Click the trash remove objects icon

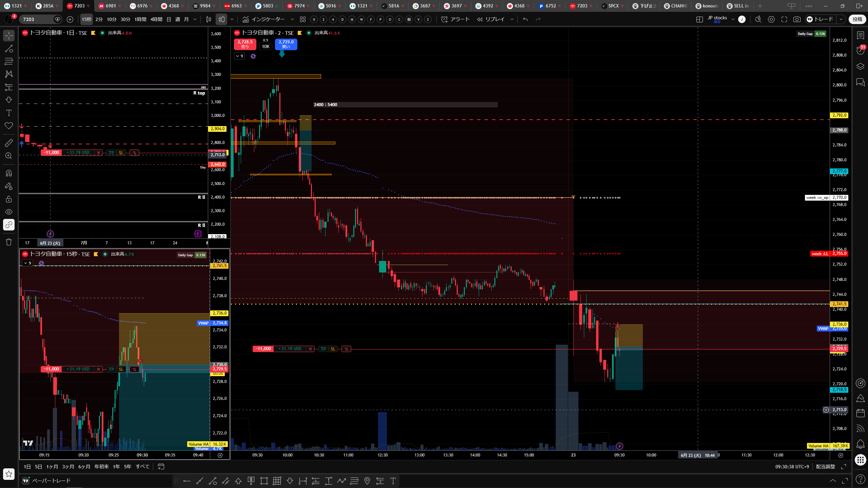[x=9, y=242]
